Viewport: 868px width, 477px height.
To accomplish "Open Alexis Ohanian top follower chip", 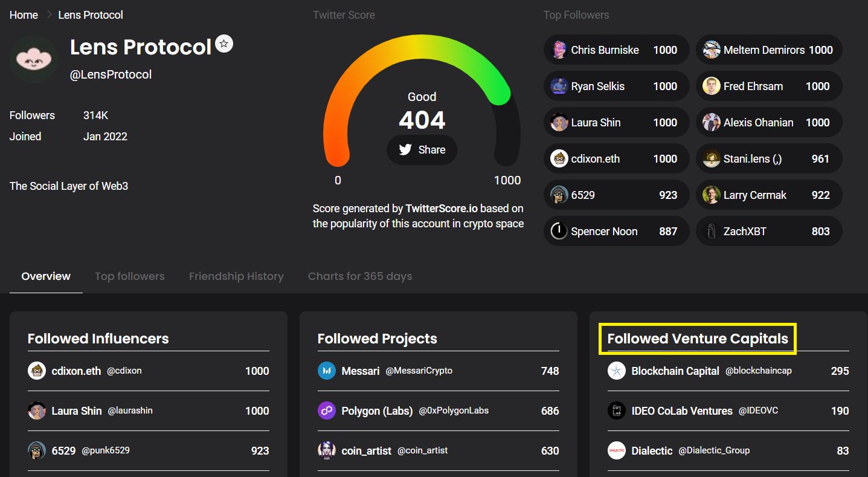I will point(769,123).
